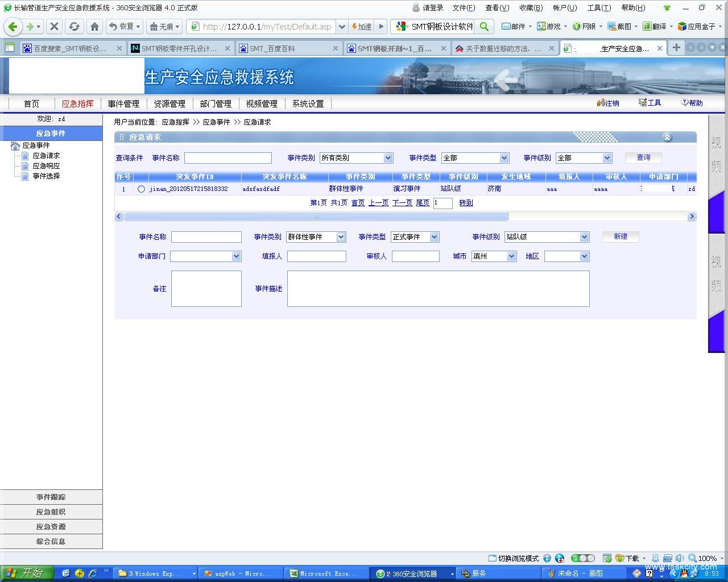This screenshot has width=728, height=582.
Task: Click the browser refresh button
Action: point(74,26)
